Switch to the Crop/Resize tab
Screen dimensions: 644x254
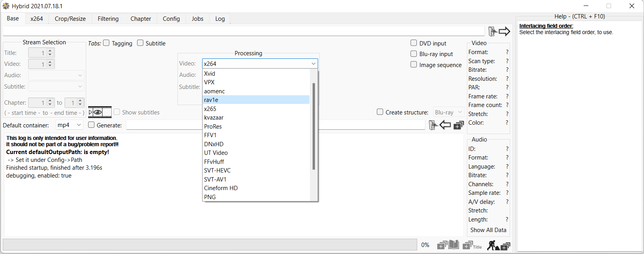(70, 19)
